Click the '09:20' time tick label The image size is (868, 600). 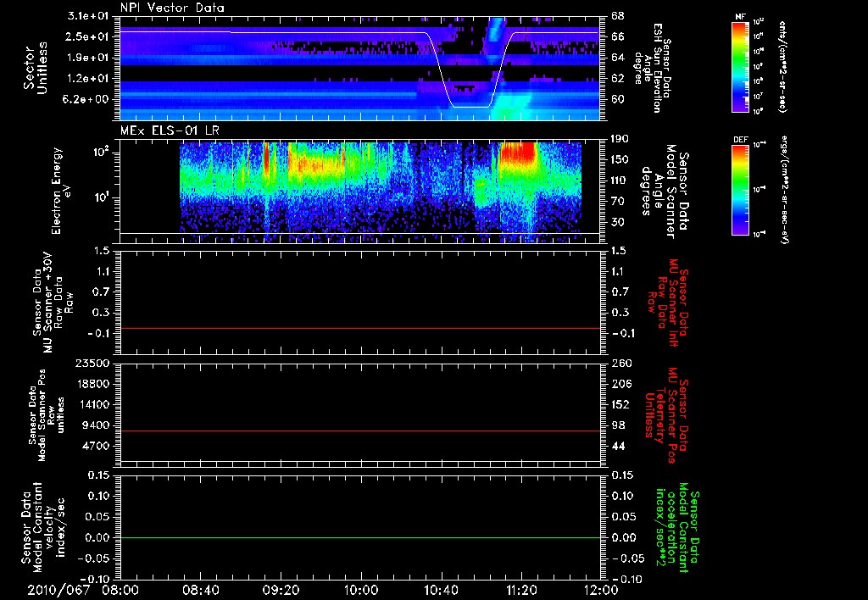(x=281, y=590)
